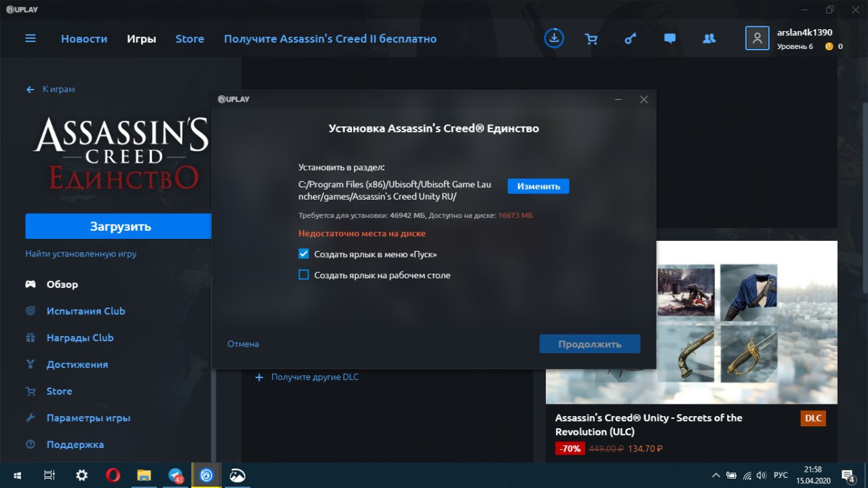Open the chat messages icon

(670, 39)
